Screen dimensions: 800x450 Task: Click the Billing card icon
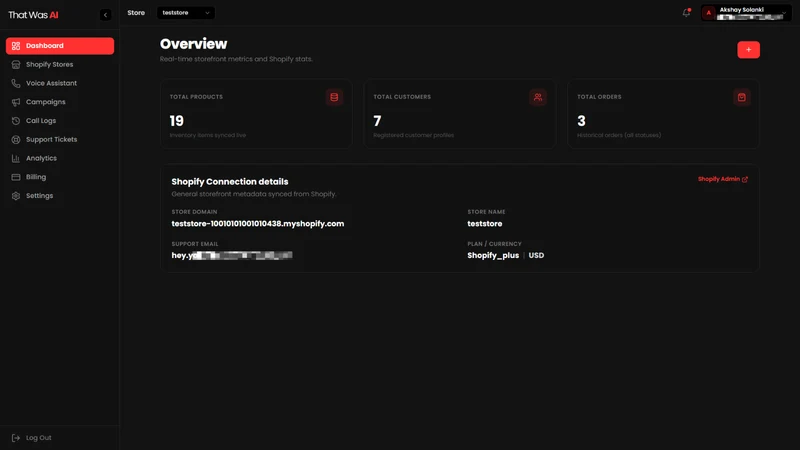pyautogui.click(x=16, y=177)
